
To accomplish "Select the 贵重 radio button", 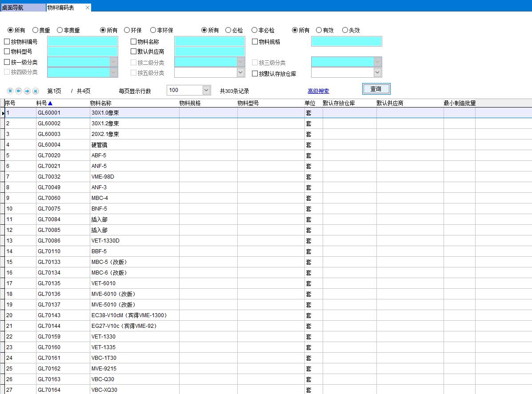I will [x=36, y=30].
